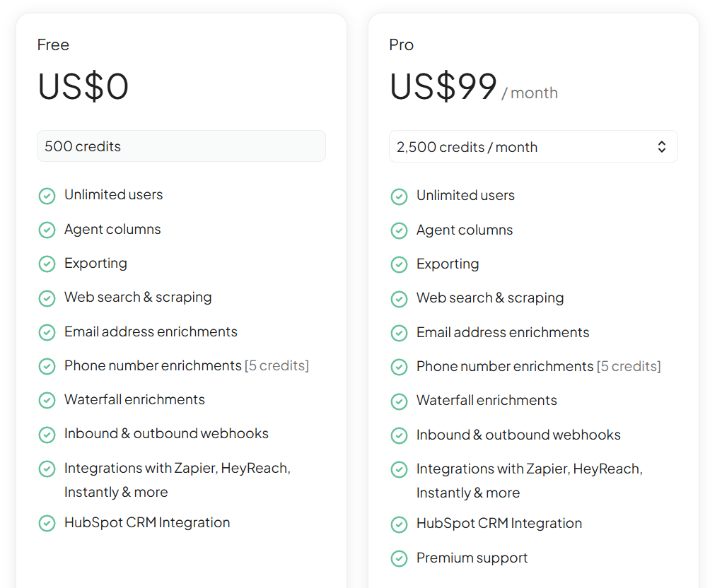722x588 pixels.
Task: Click the checkmark beside Pro Phone number enrichments
Action: pos(399,367)
